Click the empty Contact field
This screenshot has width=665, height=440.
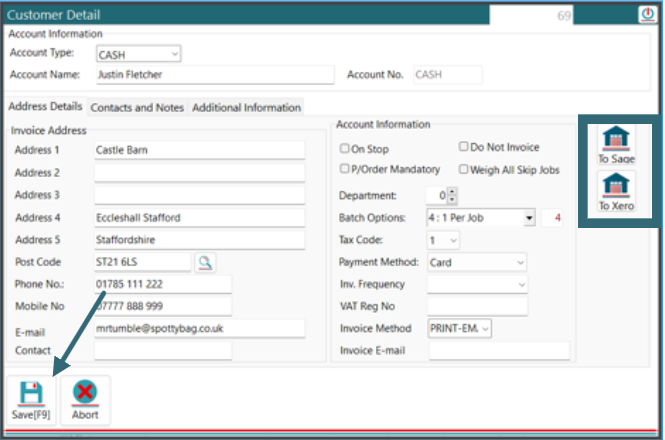tap(163, 351)
